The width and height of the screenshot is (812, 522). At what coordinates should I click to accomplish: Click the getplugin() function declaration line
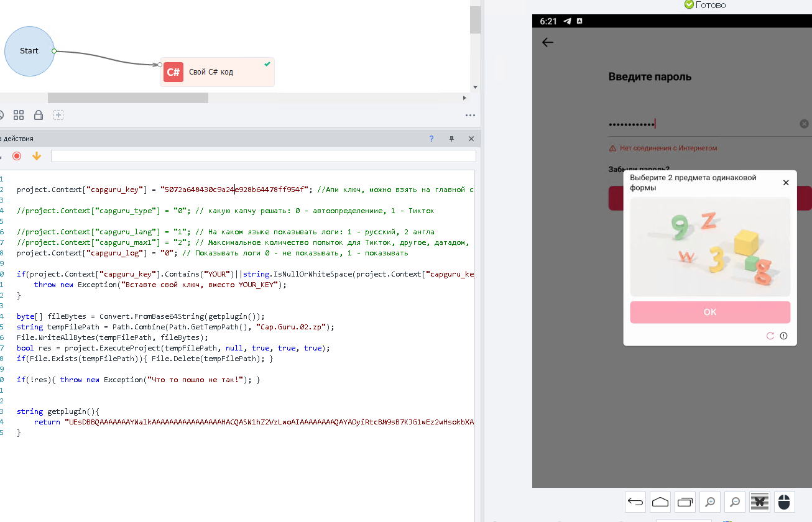(58, 411)
